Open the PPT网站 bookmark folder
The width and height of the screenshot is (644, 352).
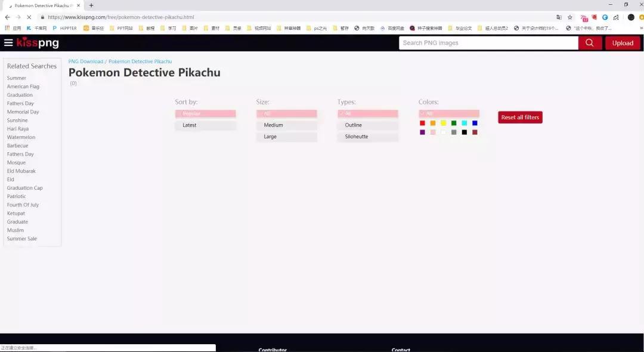(122, 29)
